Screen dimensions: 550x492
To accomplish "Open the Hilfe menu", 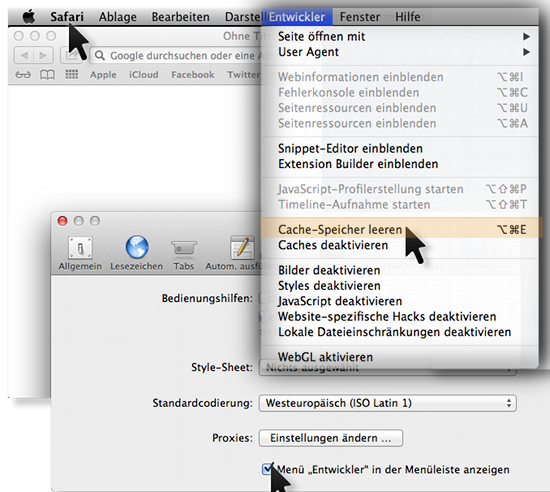I will [408, 17].
